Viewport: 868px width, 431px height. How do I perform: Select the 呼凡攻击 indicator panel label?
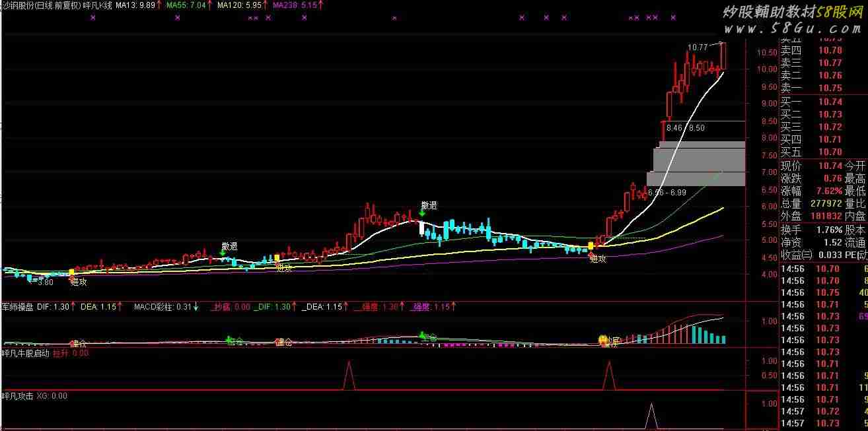18,396
